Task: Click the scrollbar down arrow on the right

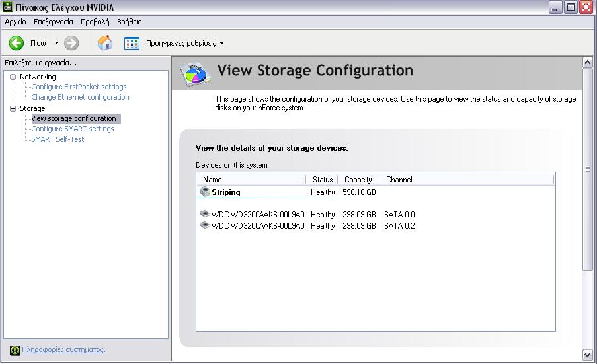Action: (x=587, y=355)
